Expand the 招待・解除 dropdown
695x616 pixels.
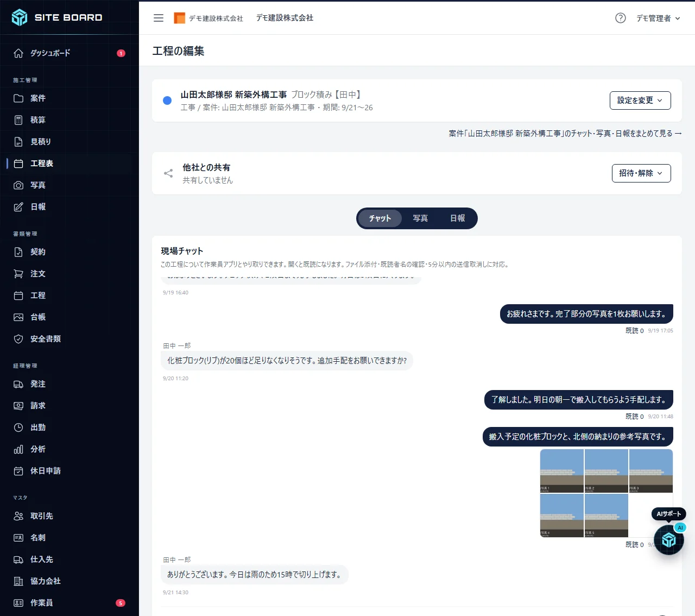pos(641,173)
